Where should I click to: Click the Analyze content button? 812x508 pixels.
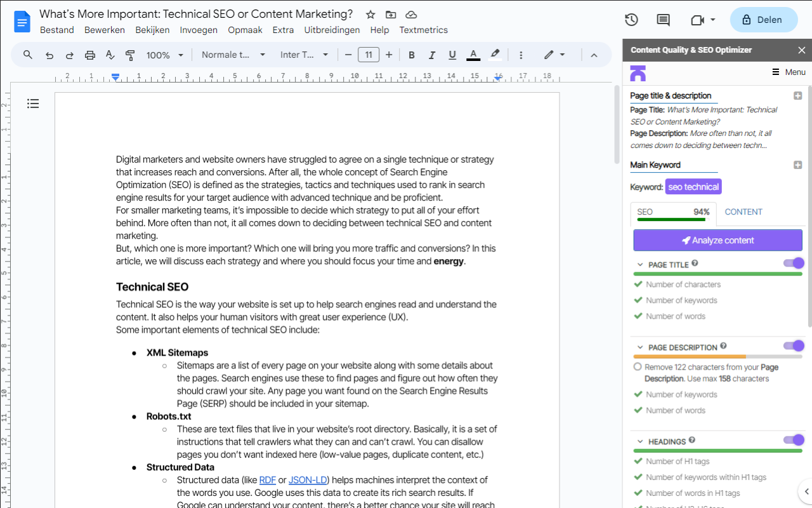point(717,240)
